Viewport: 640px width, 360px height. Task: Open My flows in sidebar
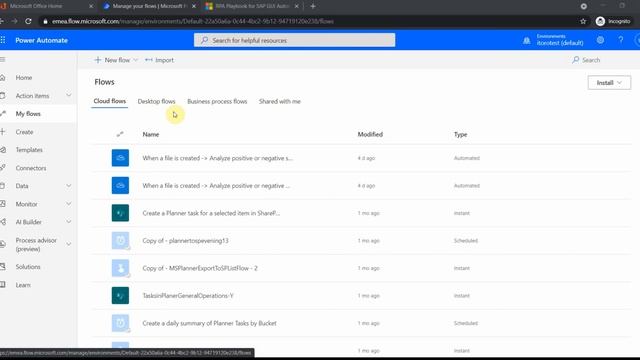[28, 114]
